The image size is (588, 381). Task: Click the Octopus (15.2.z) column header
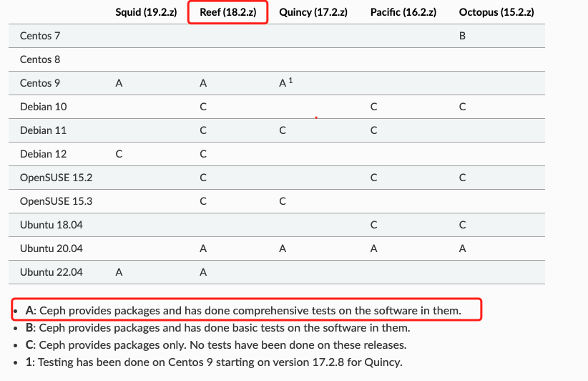click(x=496, y=12)
